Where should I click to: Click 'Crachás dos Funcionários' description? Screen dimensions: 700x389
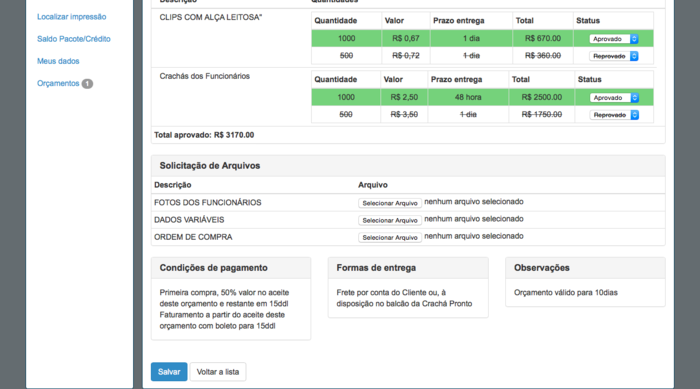pyautogui.click(x=204, y=76)
